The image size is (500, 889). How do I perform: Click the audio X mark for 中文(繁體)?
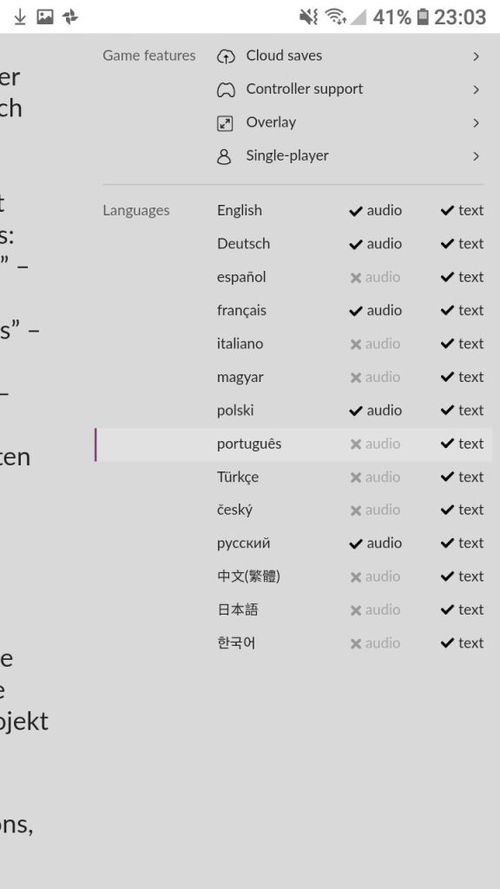355,577
